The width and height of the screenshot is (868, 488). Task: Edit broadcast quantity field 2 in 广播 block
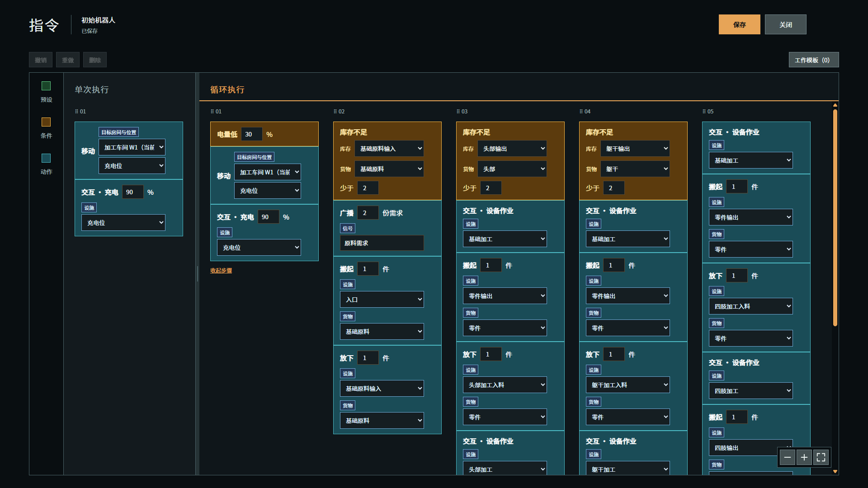click(368, 212)
